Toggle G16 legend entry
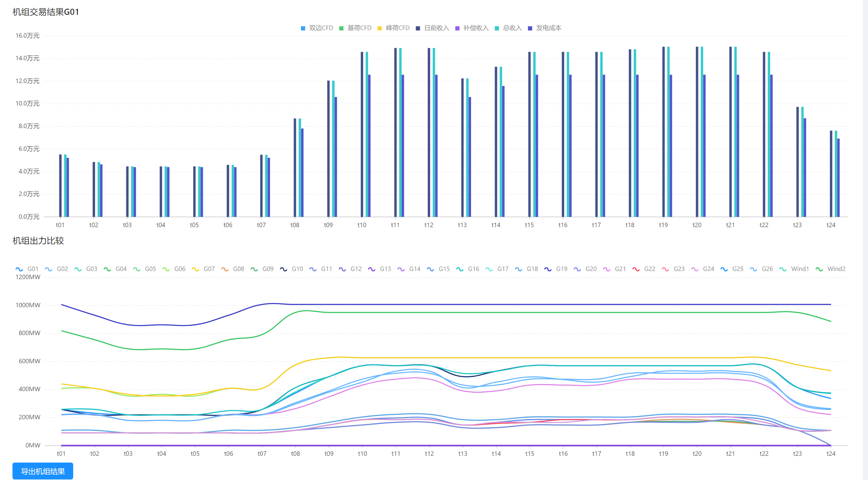 (x=468, y=269)
